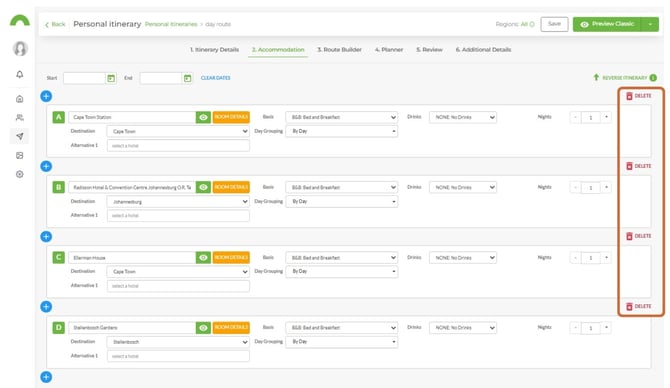This screenshot has height=388, width=670.
Task: Switch to the 5. Review tab
Action: (429, 50)
